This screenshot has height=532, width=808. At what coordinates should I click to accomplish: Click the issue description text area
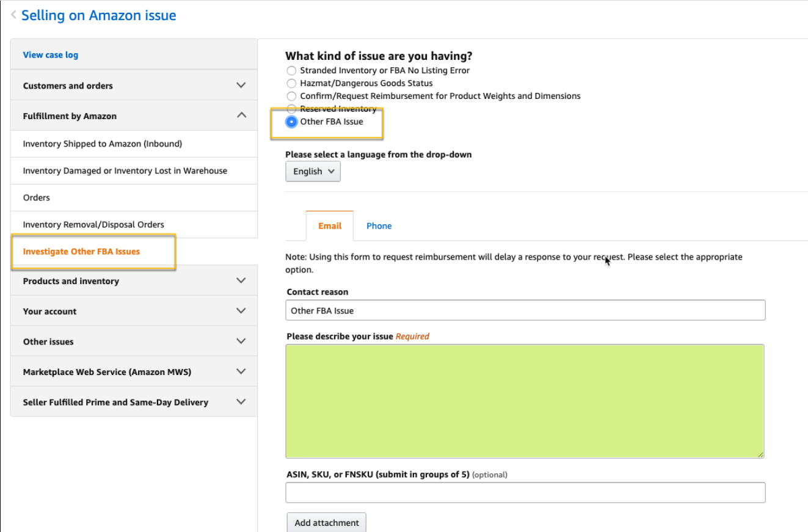[524, 400]
